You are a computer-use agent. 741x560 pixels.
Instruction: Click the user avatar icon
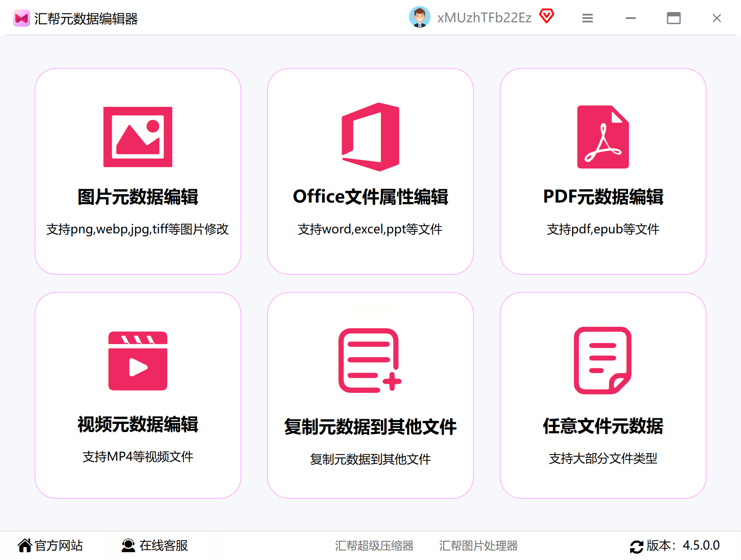(x=420, y=17)
